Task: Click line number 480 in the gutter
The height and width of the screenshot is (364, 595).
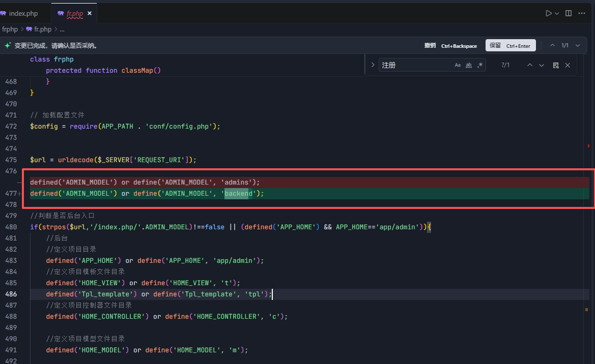Action: click(11, 227)
